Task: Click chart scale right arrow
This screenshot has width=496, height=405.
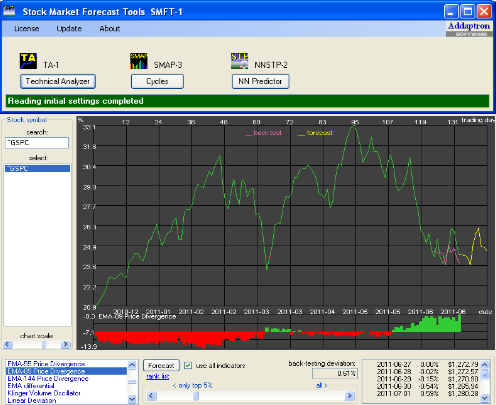Action: coord(66,345)
